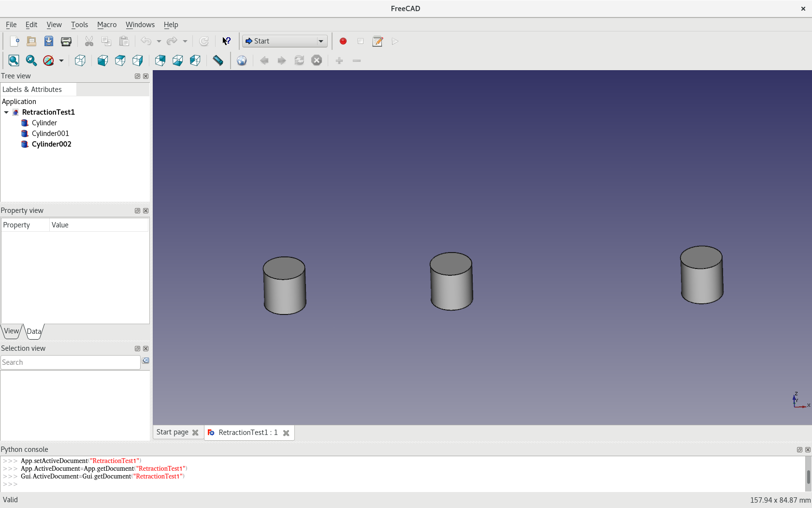Viewport: 812px width, 508px height.
Task: Set the Rear view cube
Action: (160, 60)
